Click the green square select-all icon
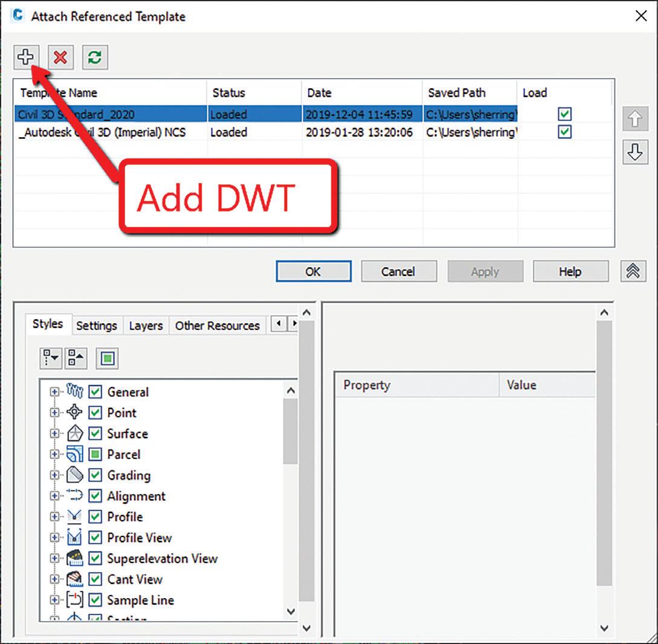 point(107,358)
